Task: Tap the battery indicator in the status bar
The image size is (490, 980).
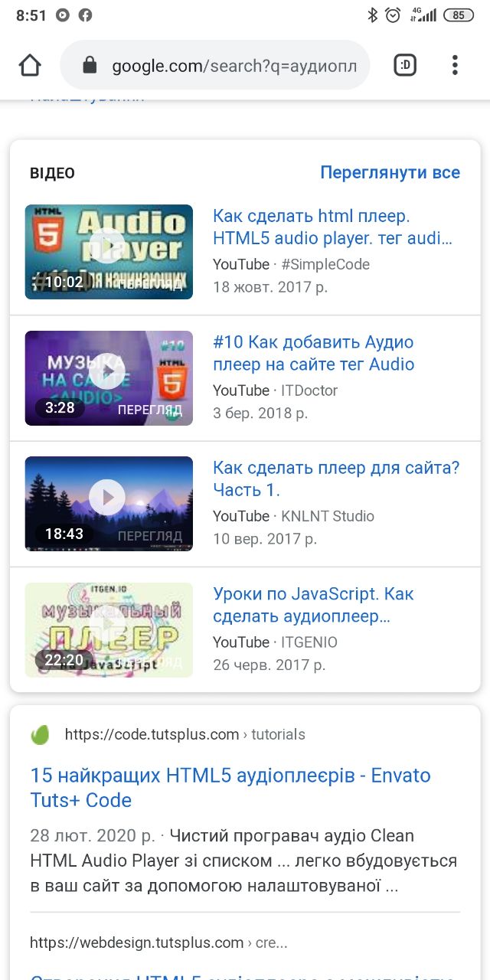Action: [459, 15]
